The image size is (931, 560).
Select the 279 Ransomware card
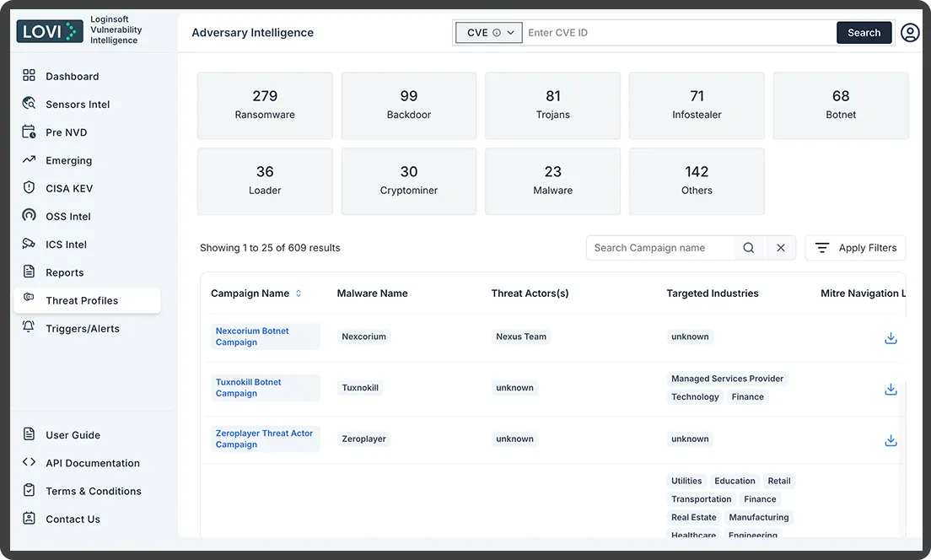tap(265, 105)
